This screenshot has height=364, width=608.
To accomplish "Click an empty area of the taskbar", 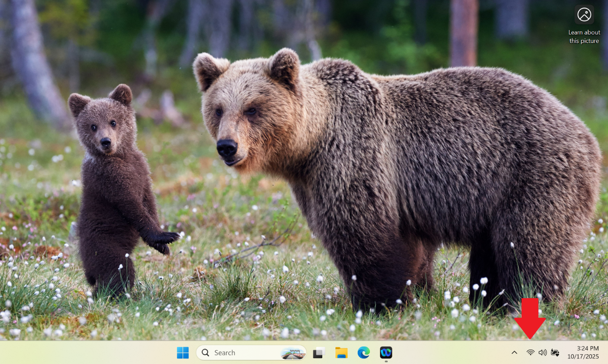I will tap(85, 353).
